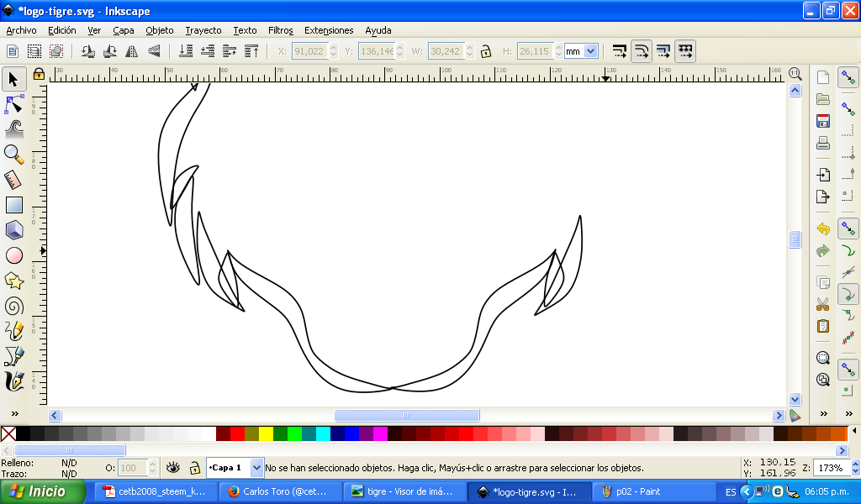
Task: Select the Measure ruler tool
Action: [x=13, y=180]
